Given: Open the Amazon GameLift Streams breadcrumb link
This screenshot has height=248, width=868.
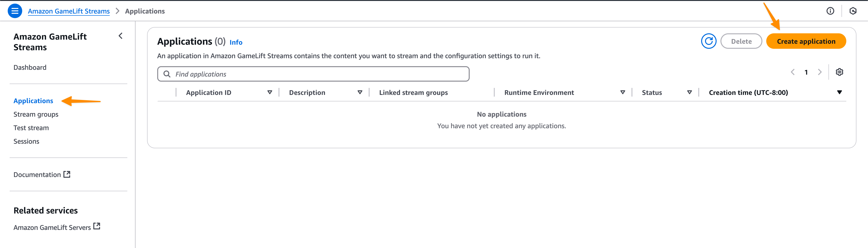Looking at the screenshot, I should 69,11.
